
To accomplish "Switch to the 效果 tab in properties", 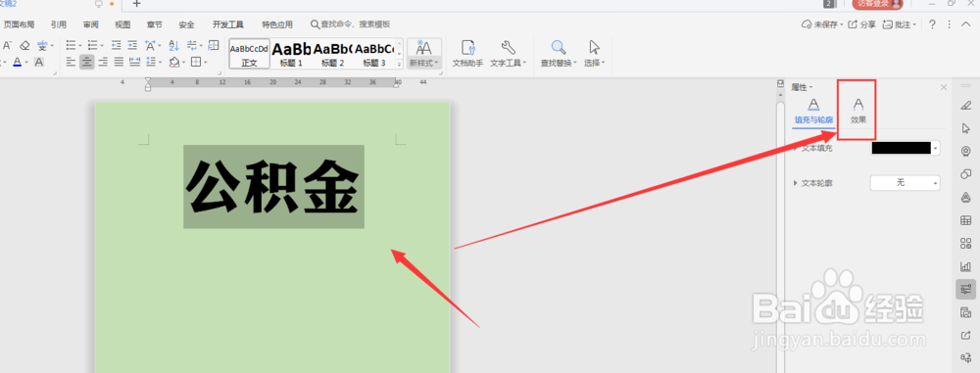I will [x=858, y=111].
